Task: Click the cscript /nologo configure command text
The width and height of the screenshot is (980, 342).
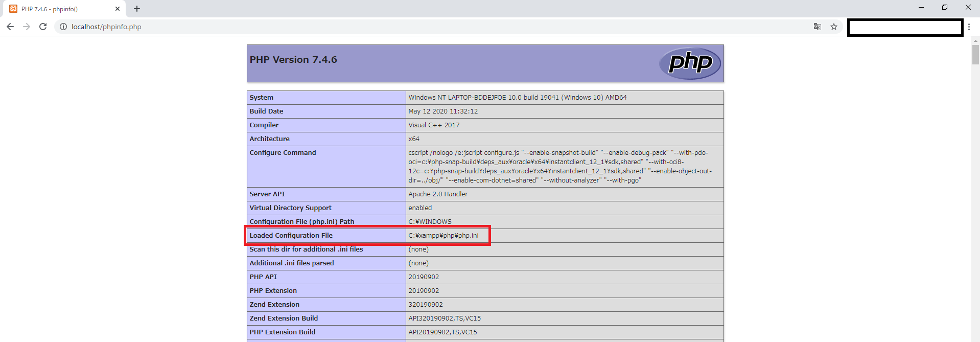Action: [x=561, y=167]
